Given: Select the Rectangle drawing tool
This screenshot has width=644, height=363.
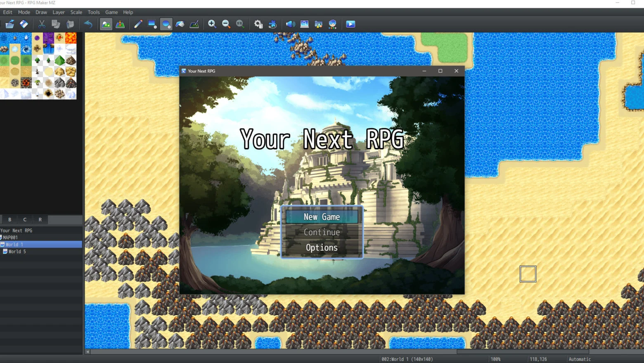Looking at the screenshot, I should (152, 24).
